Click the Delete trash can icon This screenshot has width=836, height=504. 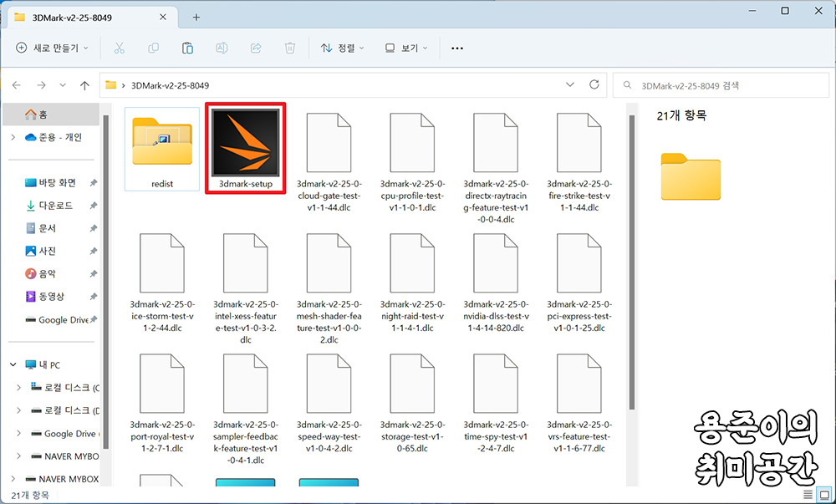(289, 48)
